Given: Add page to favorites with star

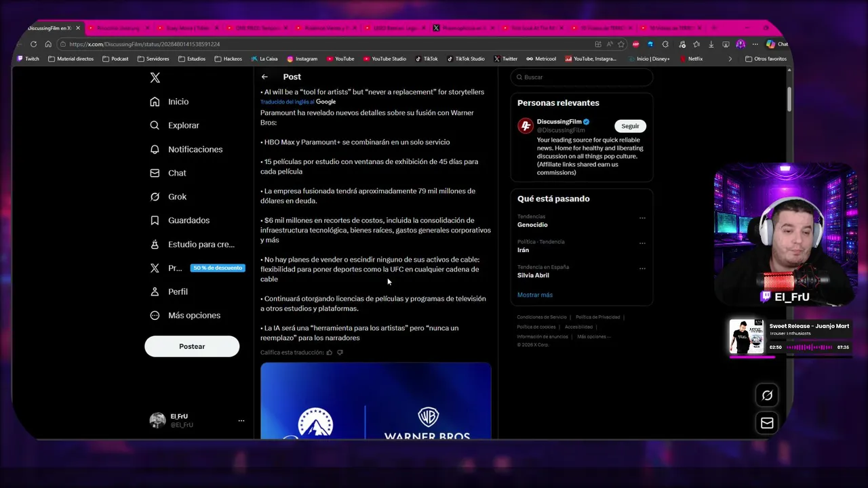Looking at the screenshot, I should click(x=621, y=44).
